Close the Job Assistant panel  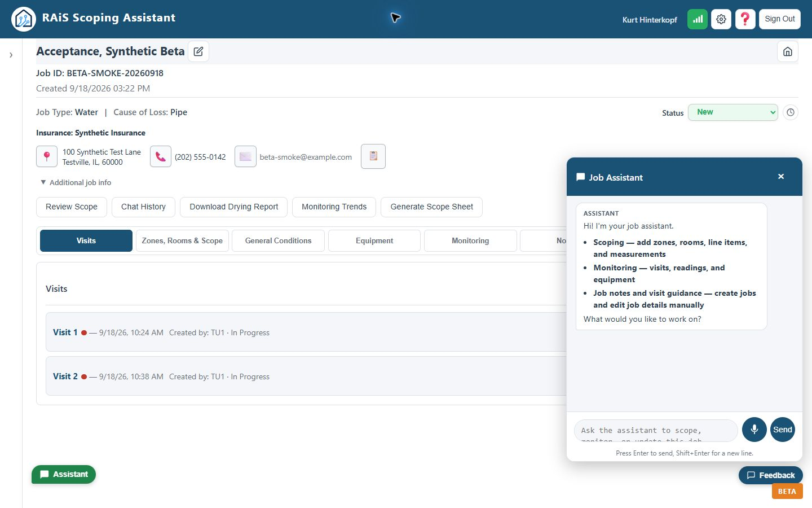(781, 177)
